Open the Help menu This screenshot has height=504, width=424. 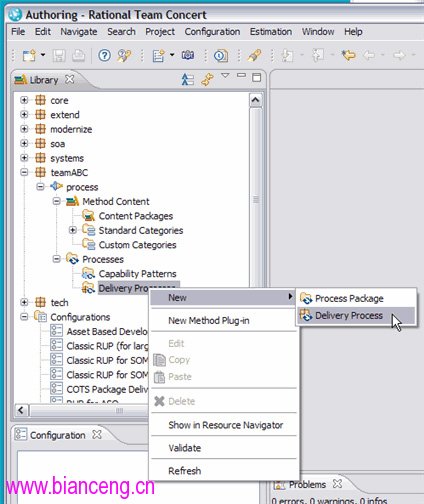pyautogui.click(x=353, y=32)
